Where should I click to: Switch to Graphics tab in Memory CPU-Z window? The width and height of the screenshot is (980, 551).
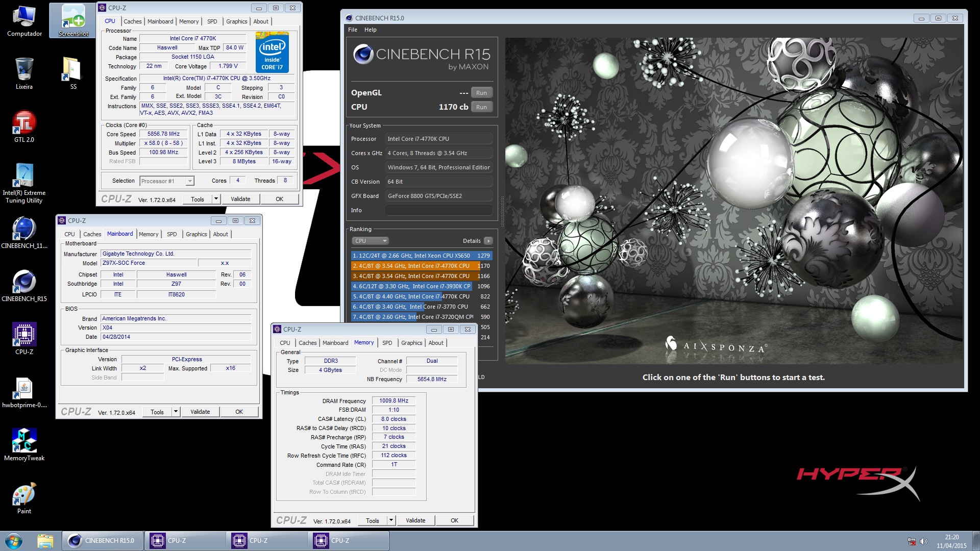[x=412, y=343]
